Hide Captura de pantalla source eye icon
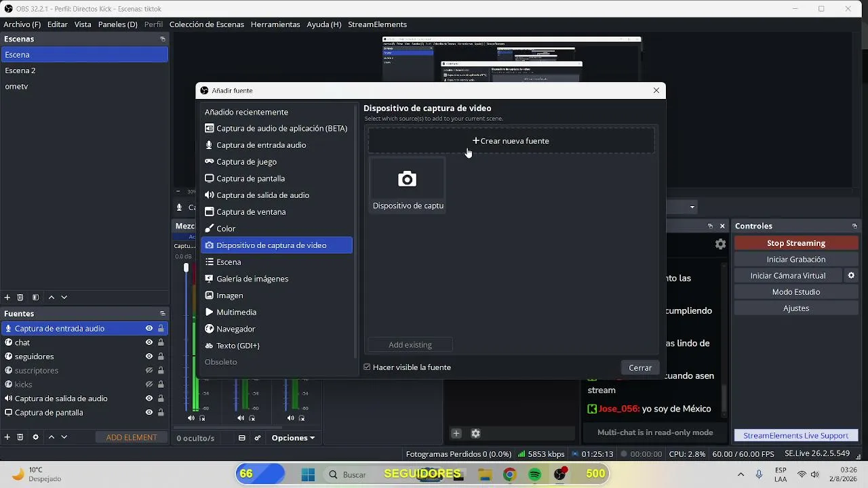The image size is (868, 488). click(x=149, y=412)
